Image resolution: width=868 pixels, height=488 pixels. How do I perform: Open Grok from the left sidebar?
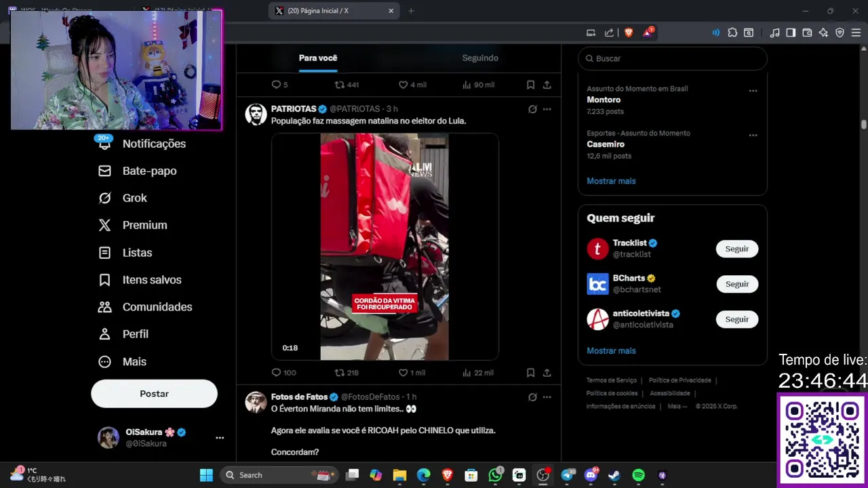click(123, 198)
